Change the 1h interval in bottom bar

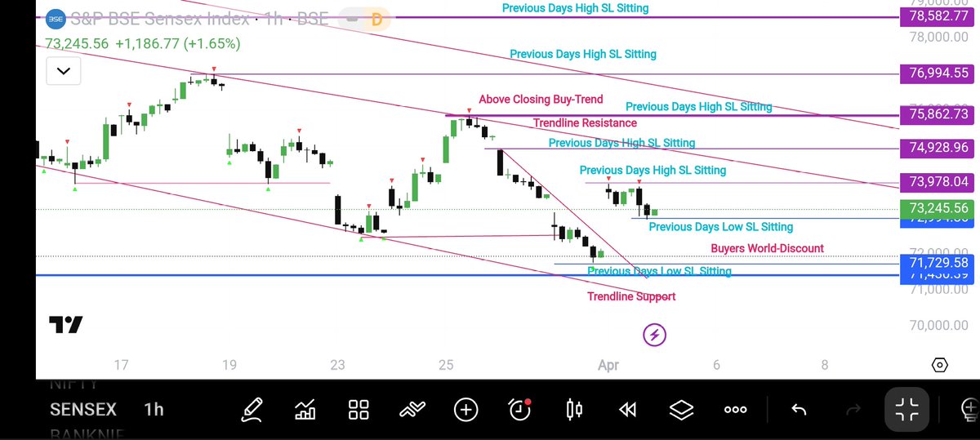pyautogui.click(x=154, y=409)
